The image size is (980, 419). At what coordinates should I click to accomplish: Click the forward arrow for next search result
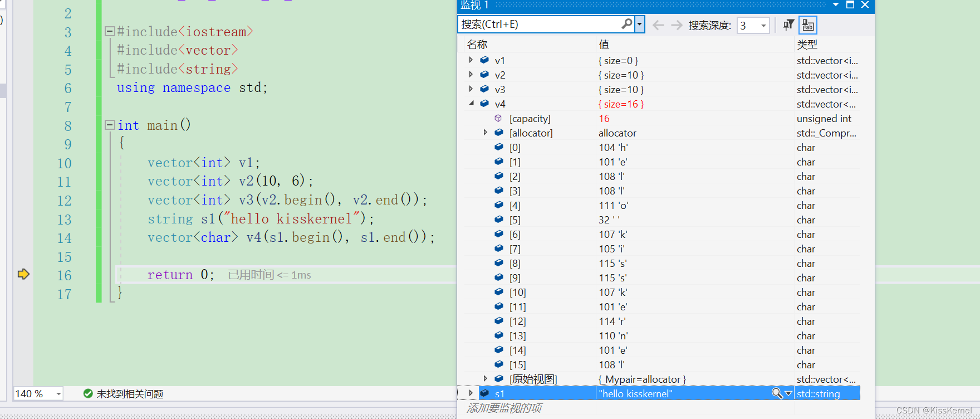pyautogui.click(x=677, y=25)
